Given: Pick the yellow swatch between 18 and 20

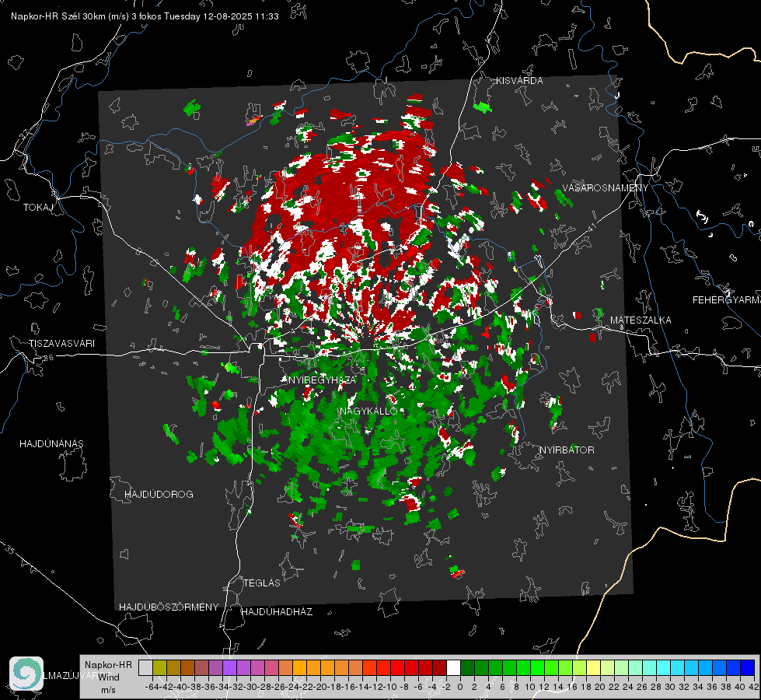Looking at the screenshot, I should click(x=593, y=668).
